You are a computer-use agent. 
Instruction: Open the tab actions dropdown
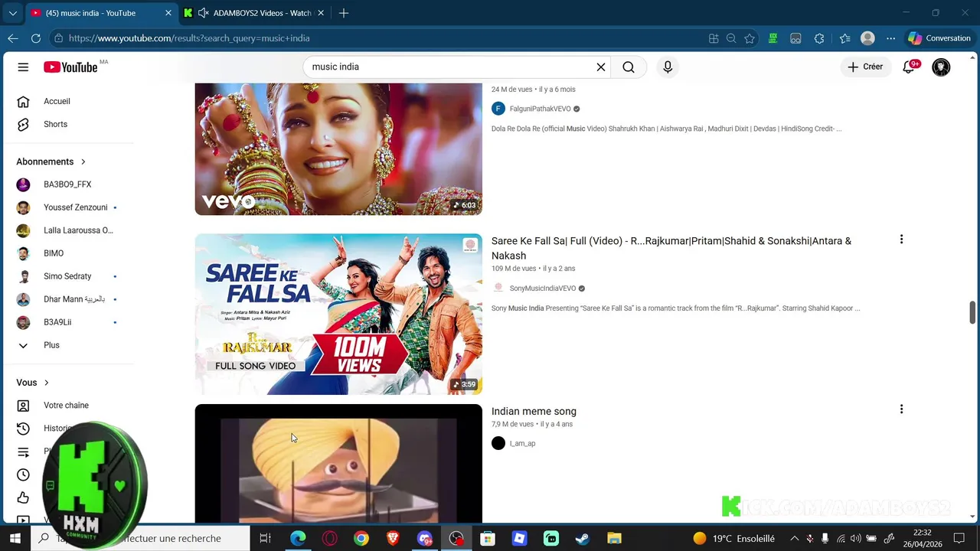[12, 13]
